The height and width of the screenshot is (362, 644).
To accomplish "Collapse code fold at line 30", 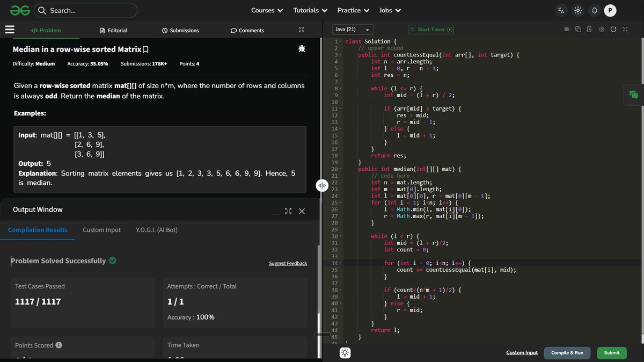I will pos(340,236).
